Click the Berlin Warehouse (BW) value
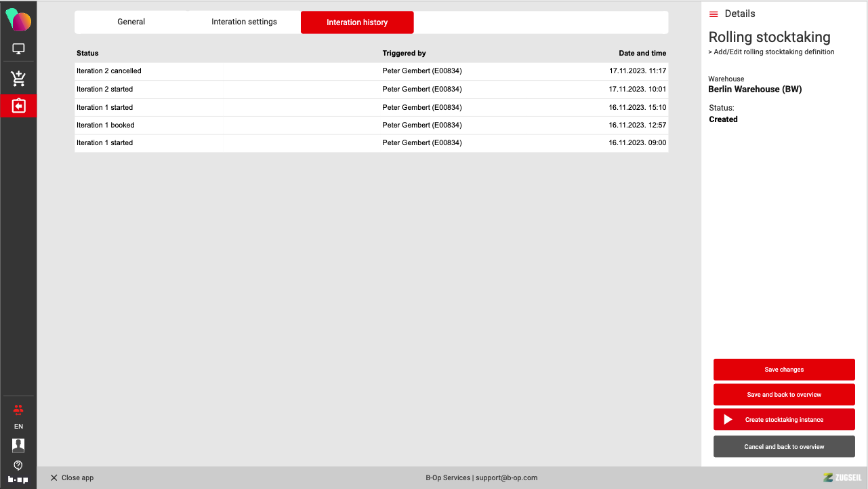The image size is (868, 489). coord(755,90)
